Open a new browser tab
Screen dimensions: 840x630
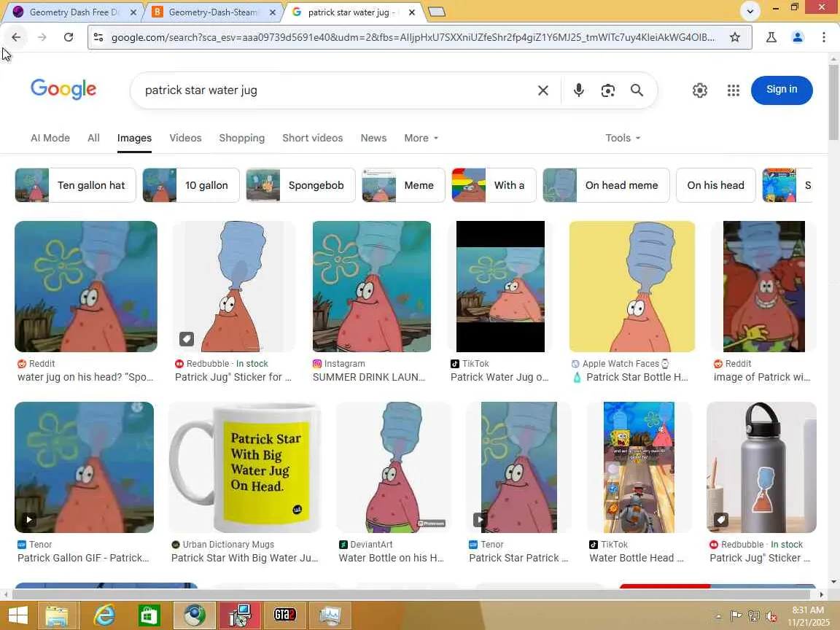437,12
